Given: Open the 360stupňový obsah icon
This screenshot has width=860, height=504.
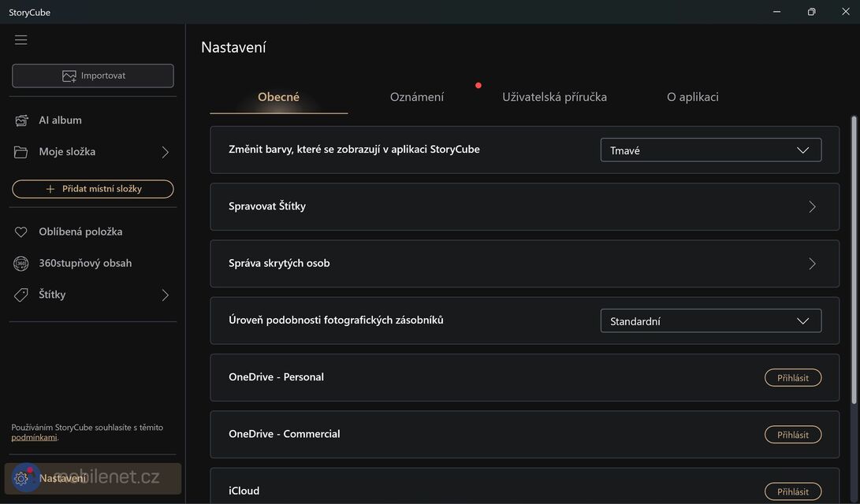Looking at the screenshot, I should tap(21, 264).
